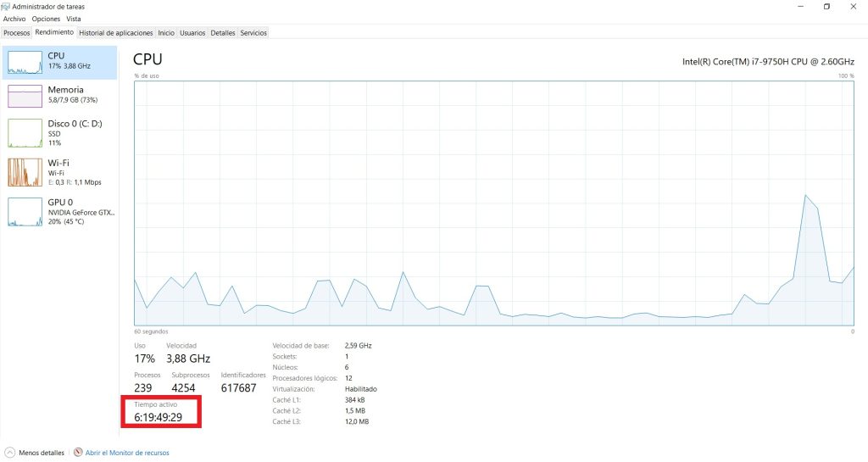Image resolution: width=868 pixels, height=462 pixels.
Task: Open the Usuarios tab
Action: tap(192, 33)
